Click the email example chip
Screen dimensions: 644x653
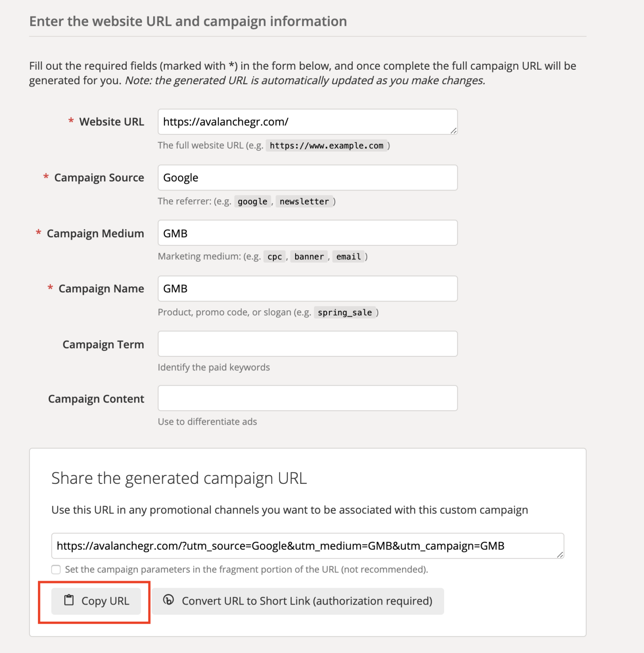coord(348,256)
